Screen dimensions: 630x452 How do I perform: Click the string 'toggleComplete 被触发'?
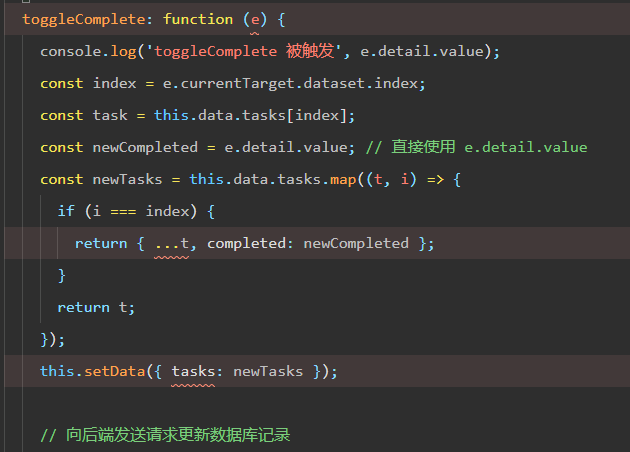pyautogui.click(x=244, y=51)
